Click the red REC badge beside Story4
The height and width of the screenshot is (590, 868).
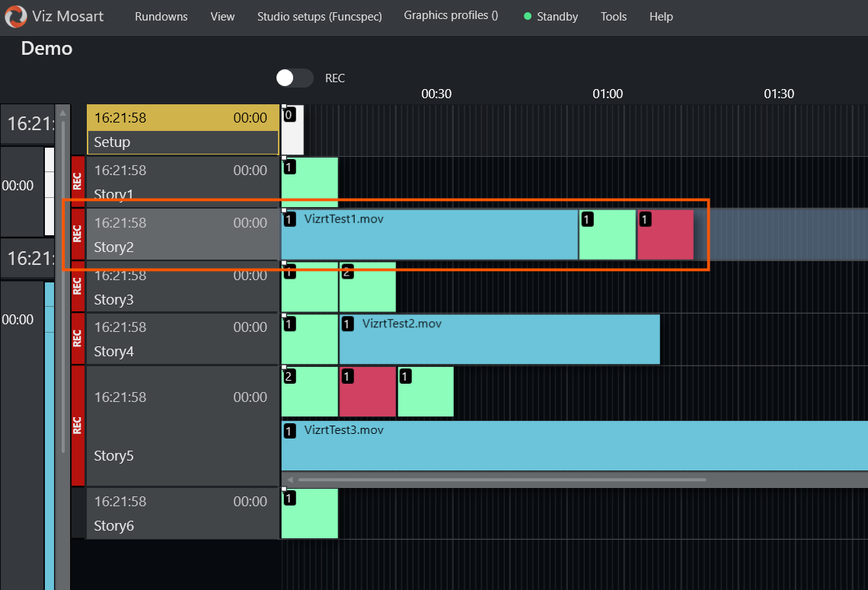coord(77,339)
